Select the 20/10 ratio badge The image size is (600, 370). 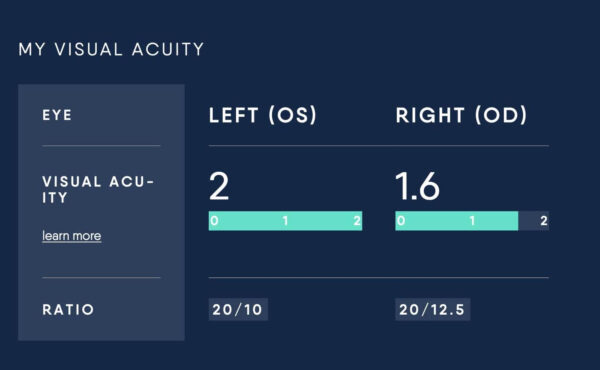click(x=238, y=309)
